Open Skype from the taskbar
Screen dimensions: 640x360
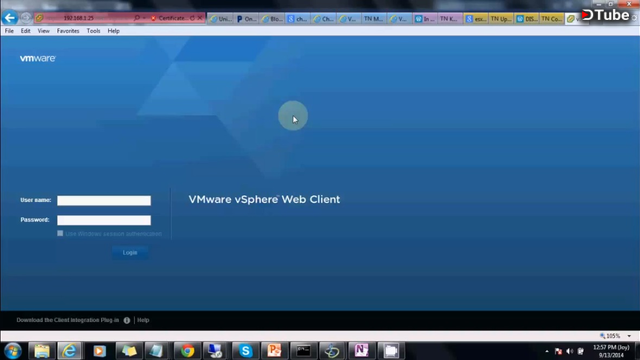coord(245,351)
